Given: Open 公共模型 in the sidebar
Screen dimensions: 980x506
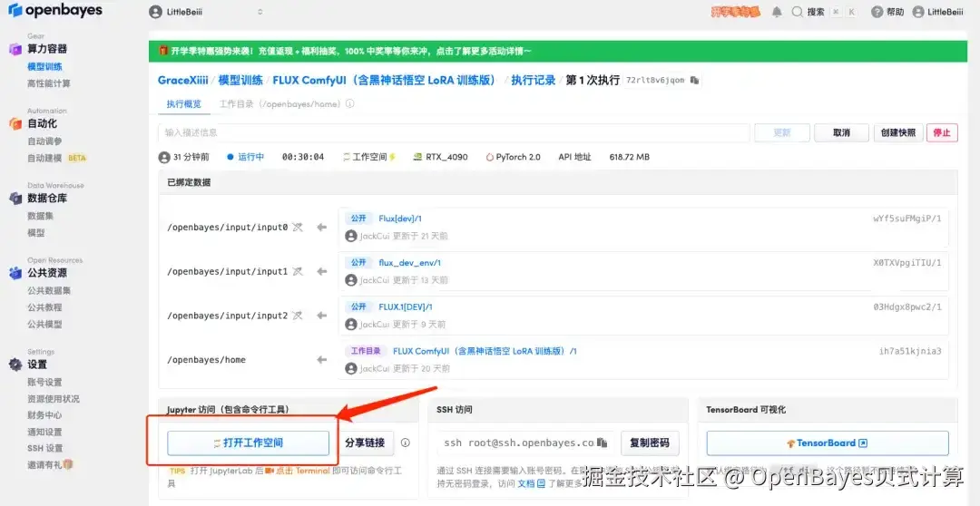Looking at the screenshot, I should point(44,325).
